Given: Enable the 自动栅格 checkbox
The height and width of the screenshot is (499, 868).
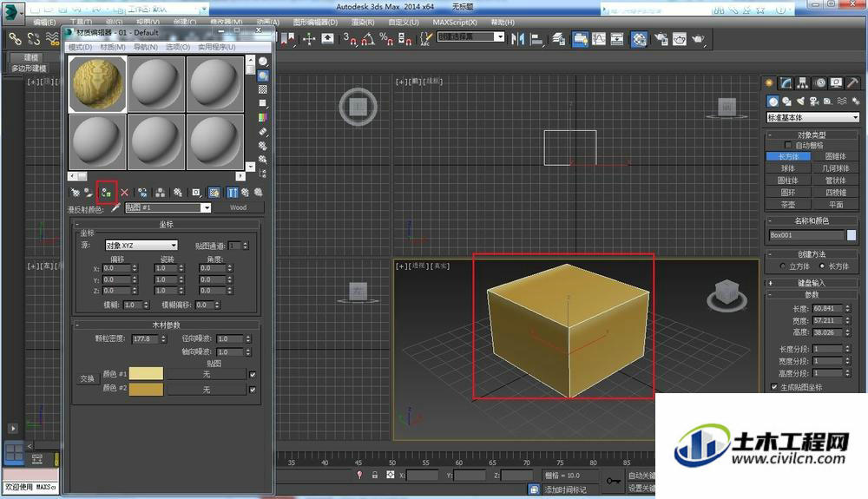Looking at the screenshot, I should tap(788, 145).
